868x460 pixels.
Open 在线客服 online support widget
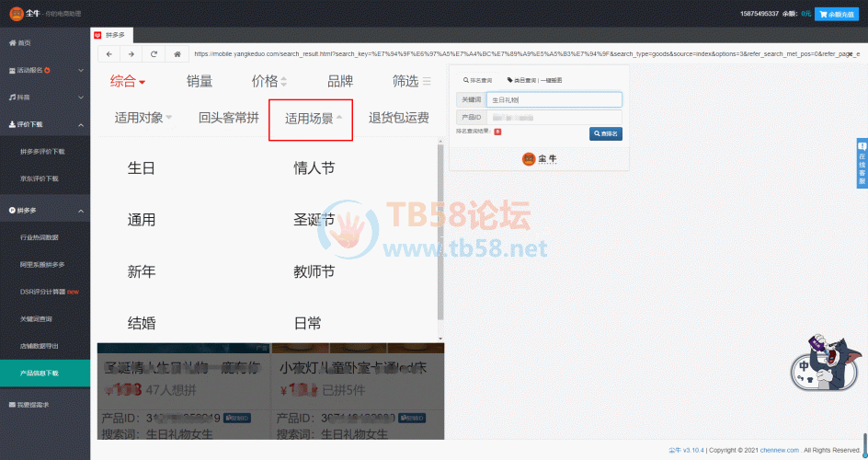click(x=862, y=163)
